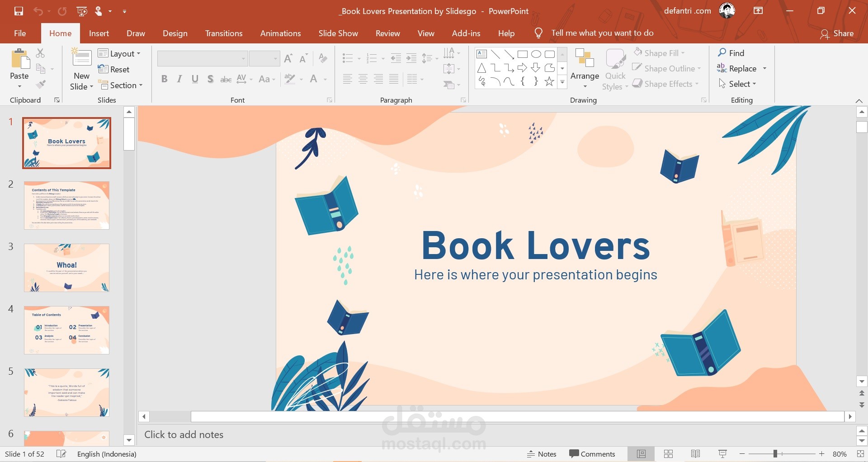The height and width of the screenshot is (462, 868).
Task: Expand the Section dropdown
Action: [120, 85]
